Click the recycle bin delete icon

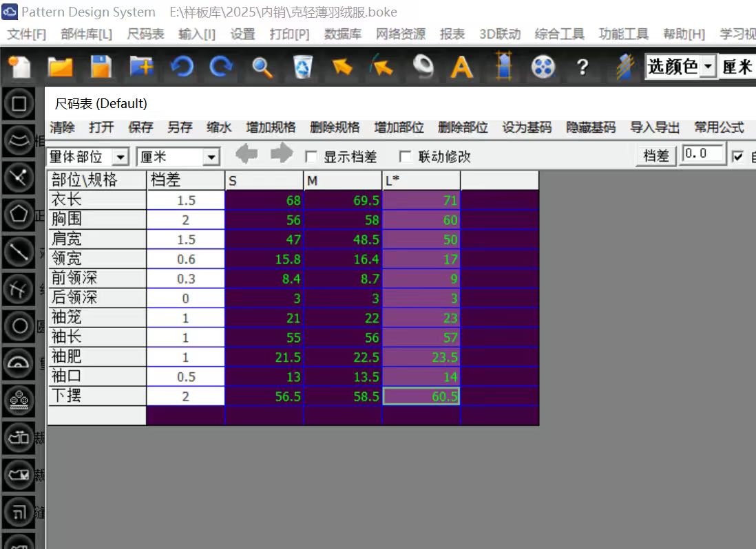pos(302,67)
